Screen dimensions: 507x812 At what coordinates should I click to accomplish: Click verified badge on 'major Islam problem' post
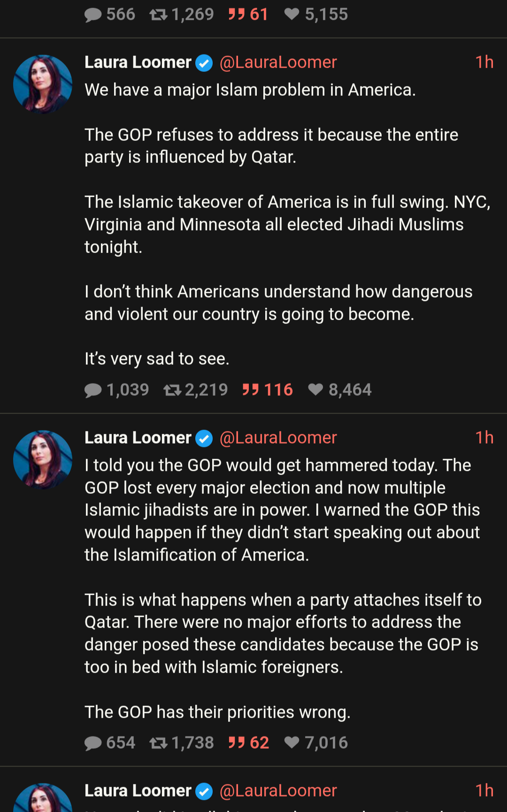204,63
